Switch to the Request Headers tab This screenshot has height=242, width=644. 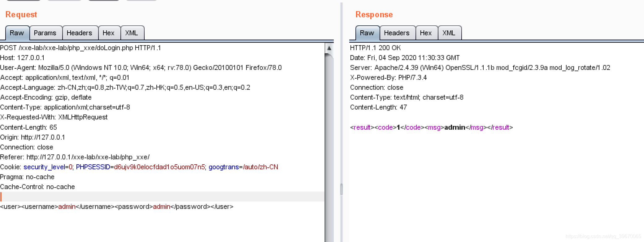pos(80,33)
